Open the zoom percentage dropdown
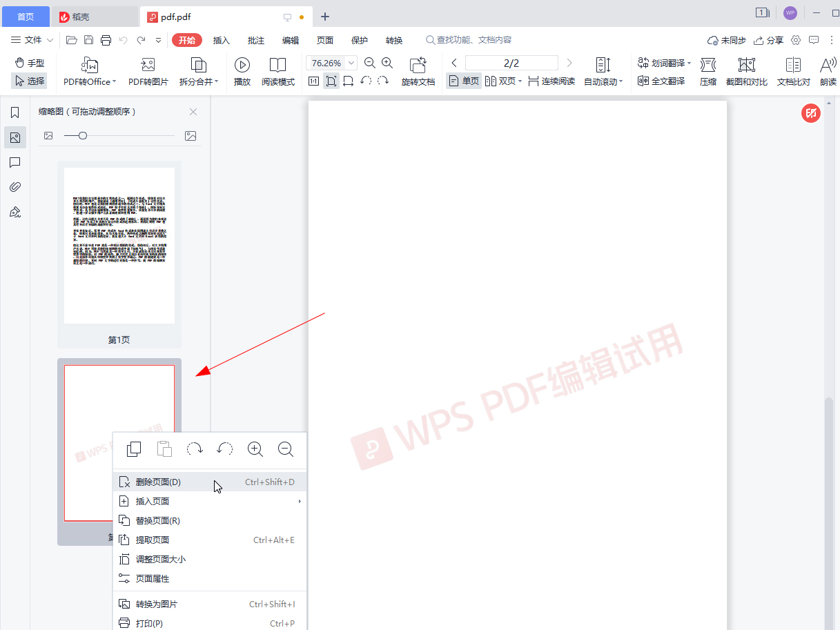The width and height of the screenshot is (840, 630). (x=352, y=63)
